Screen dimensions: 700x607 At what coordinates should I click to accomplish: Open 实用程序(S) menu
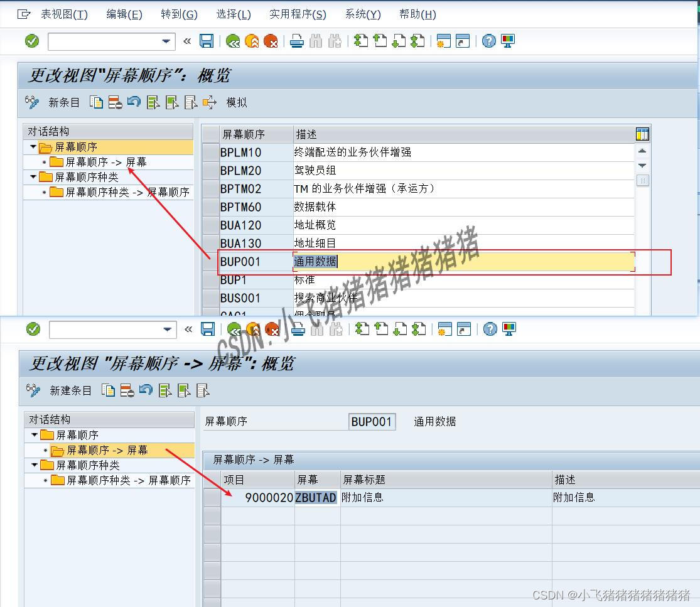[298, 14]
